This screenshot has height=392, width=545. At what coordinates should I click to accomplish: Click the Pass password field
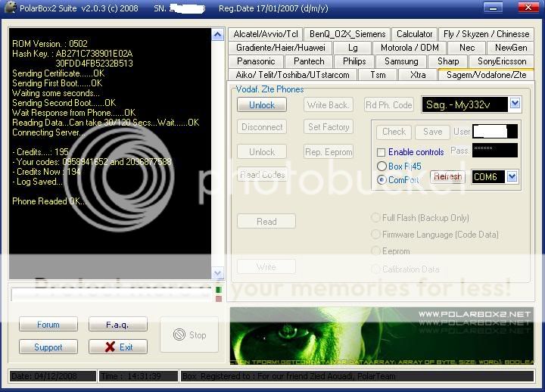point(495,150)
